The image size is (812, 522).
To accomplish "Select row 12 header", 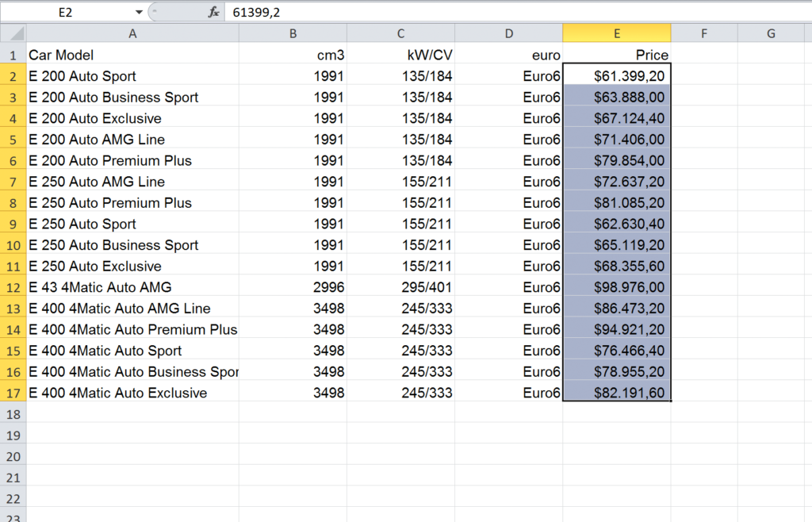I will 13,287.
